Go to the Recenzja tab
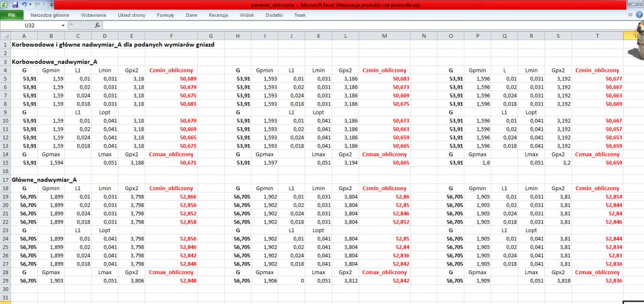 [x=218, y=15]
